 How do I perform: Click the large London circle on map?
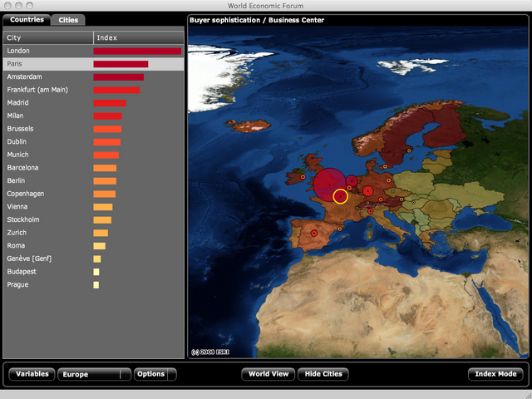pos(329,185)
